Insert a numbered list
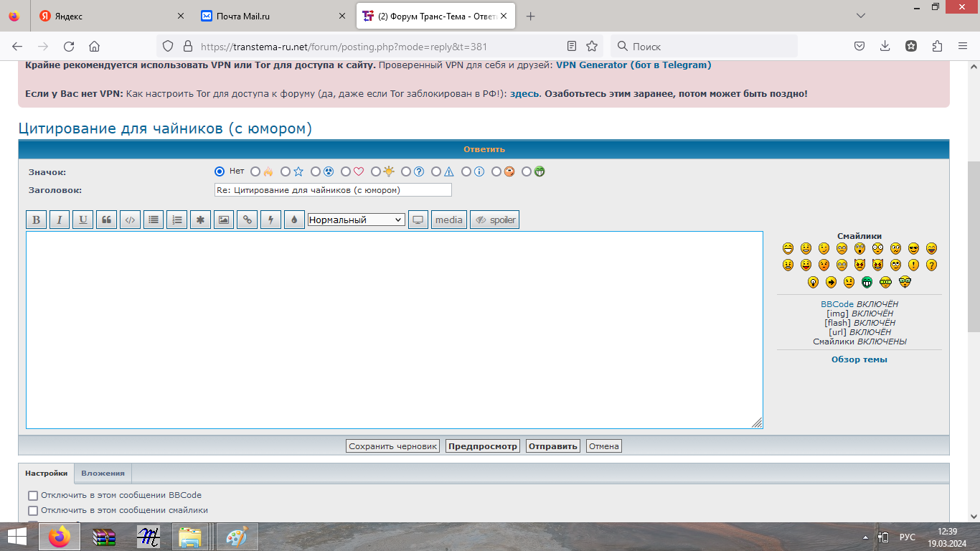 [176, 220]
